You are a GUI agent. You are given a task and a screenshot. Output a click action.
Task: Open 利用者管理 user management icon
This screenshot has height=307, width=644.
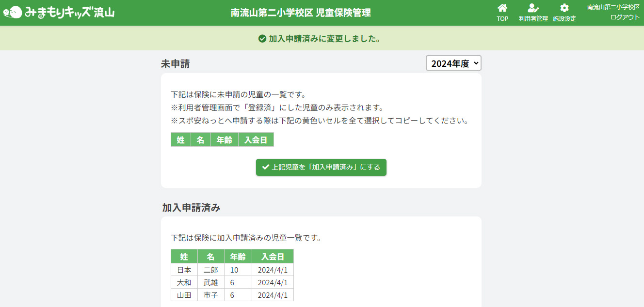pos(533,8)
